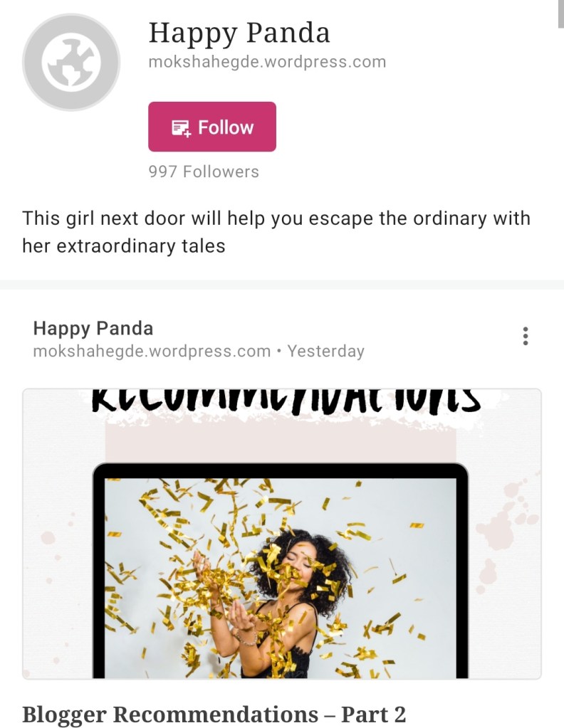Open the Happy Panda author name on the post card
The image size is (564, 728).
[x=93, y=328]
